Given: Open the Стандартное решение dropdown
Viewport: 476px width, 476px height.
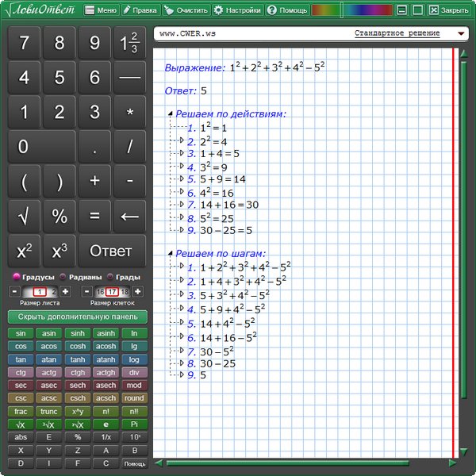Looking at the screenshot, I should click(461, 35).
